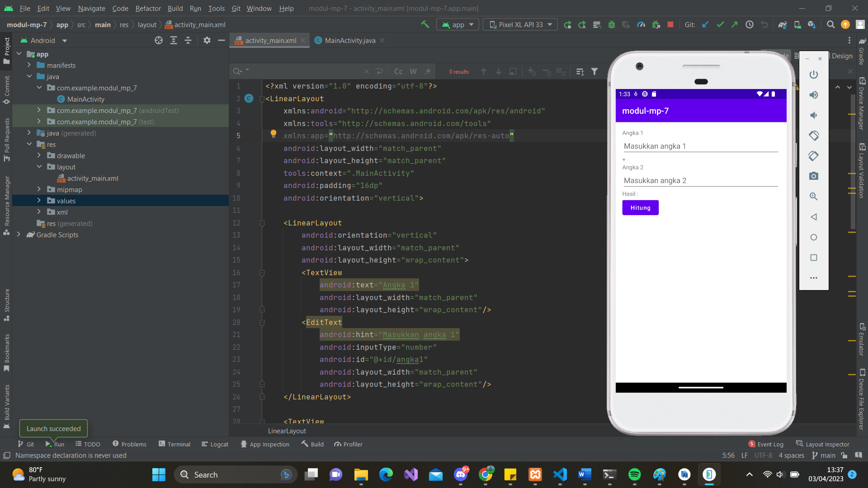Image resolution: width=868 pixels, height=488 pixels.
Task: Enable regex mode in the search bar
Action: 428,71
